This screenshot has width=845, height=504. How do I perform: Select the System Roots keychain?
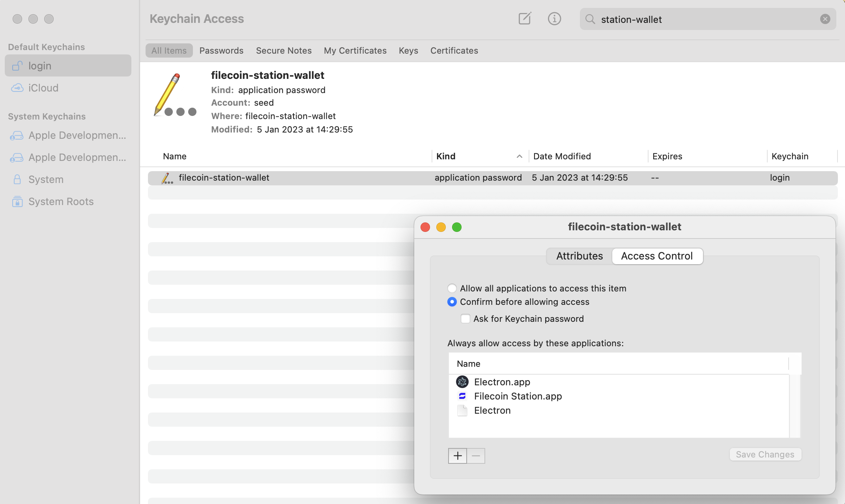61,201
